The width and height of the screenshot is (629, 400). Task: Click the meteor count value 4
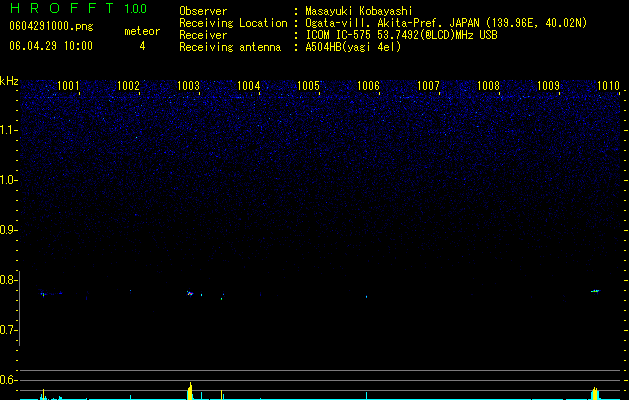pos(142,46)
